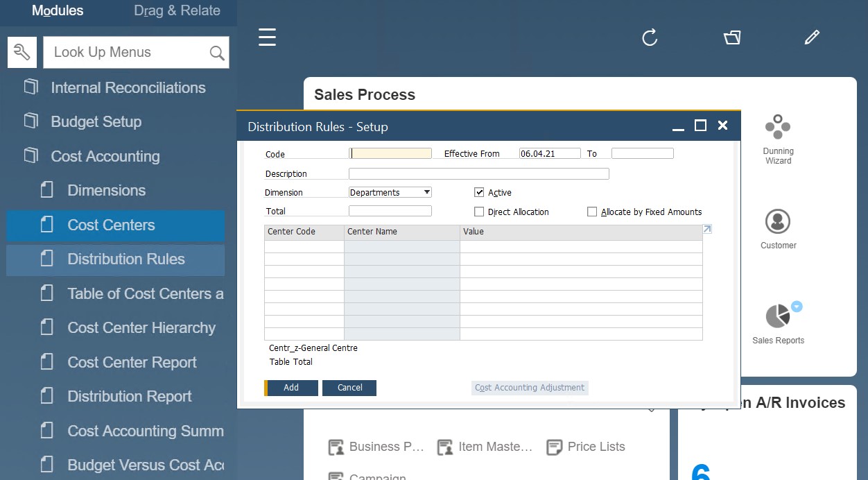Open the Dimension dropdown showing Departments

tap(390, 192)
